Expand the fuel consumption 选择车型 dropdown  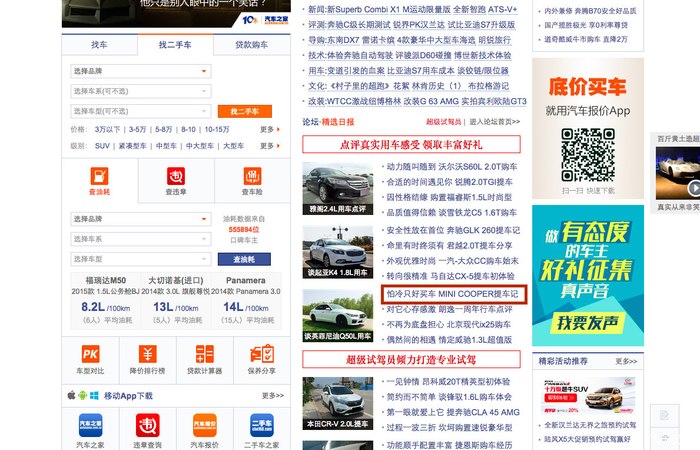point(140,259)
